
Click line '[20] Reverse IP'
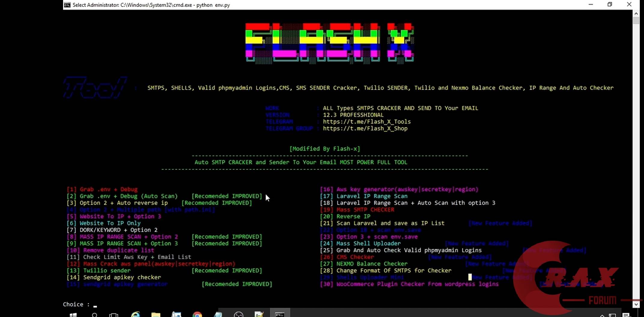point(345,216)
